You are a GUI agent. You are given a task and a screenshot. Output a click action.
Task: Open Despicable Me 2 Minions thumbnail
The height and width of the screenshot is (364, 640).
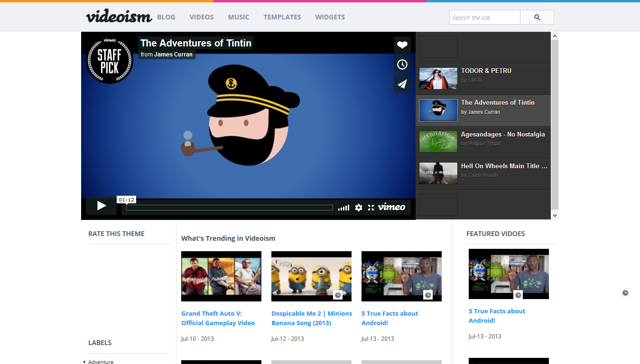[311, 276]
